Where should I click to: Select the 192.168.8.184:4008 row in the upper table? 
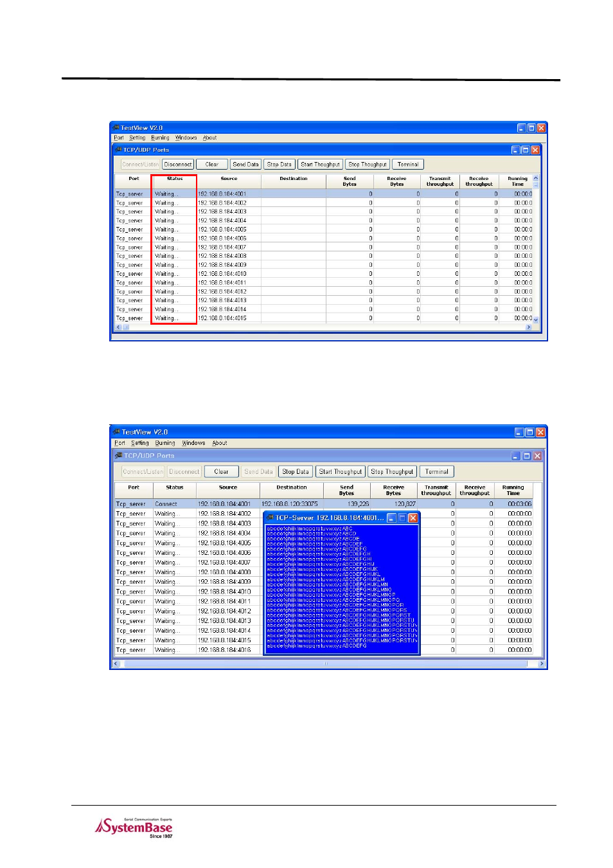point(323,256)
